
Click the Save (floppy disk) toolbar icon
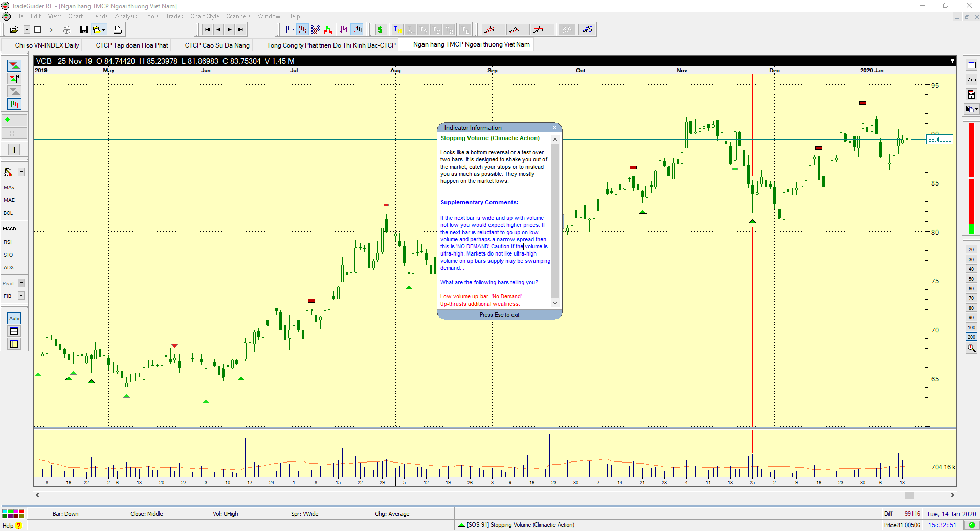pos(84,30)
